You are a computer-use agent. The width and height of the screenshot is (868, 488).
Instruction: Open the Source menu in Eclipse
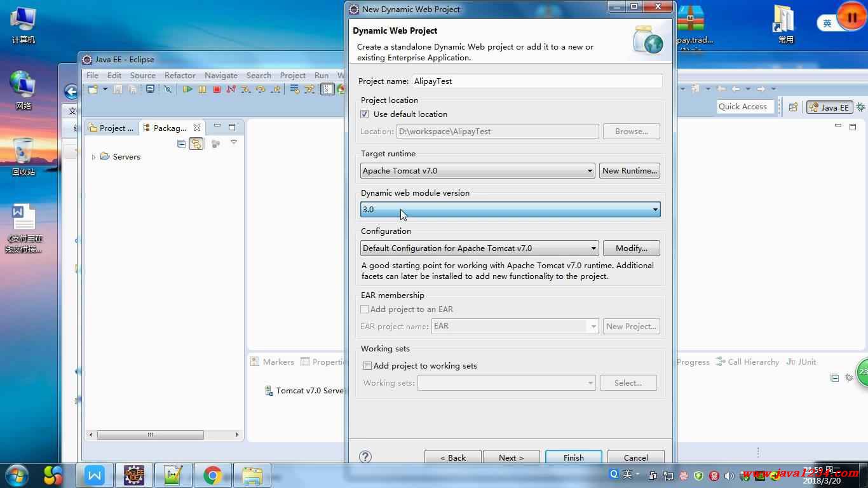tap(143, 75)
